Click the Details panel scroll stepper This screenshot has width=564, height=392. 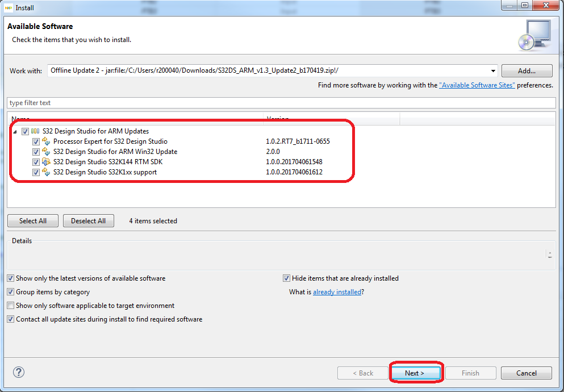(550, 255)
